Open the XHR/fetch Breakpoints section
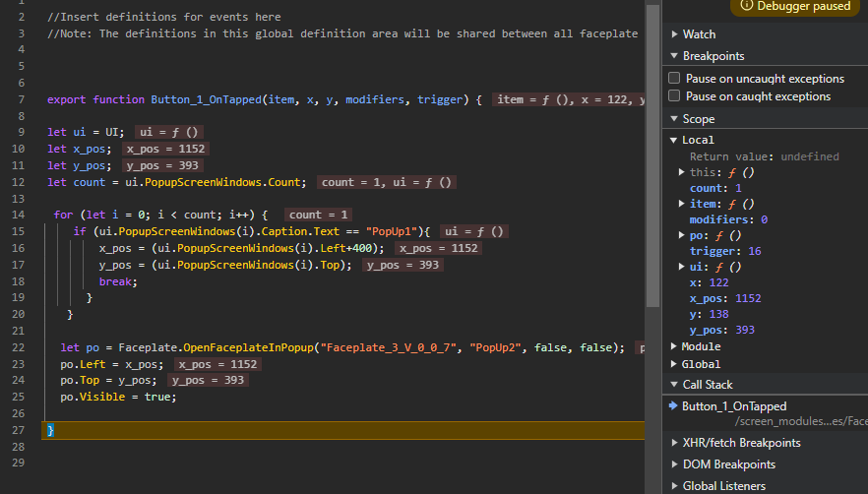The width and height of the screenshot is (868, 494). click(x=674, y=443)
